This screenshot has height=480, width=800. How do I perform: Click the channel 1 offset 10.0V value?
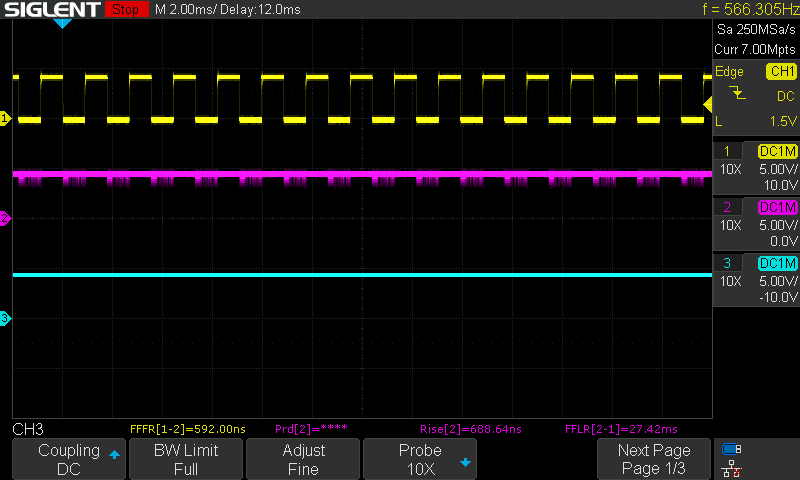pyautogui.click(x=780, y=185)
